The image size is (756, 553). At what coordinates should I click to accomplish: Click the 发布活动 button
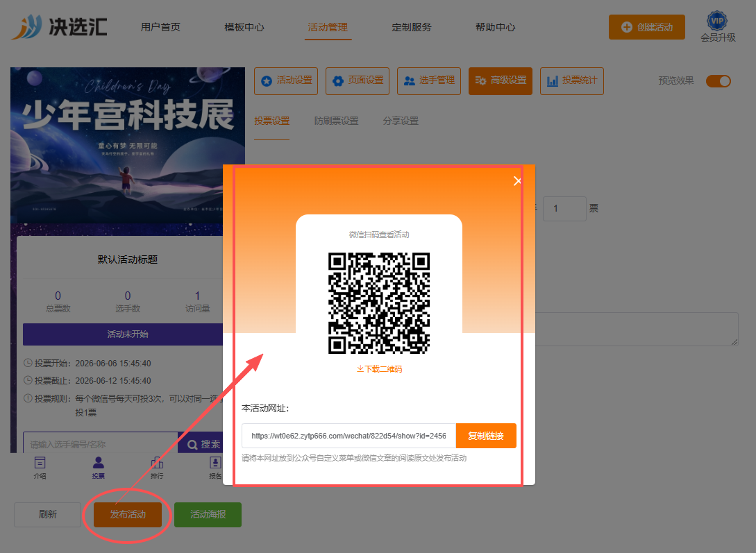[x=128, y=514]
